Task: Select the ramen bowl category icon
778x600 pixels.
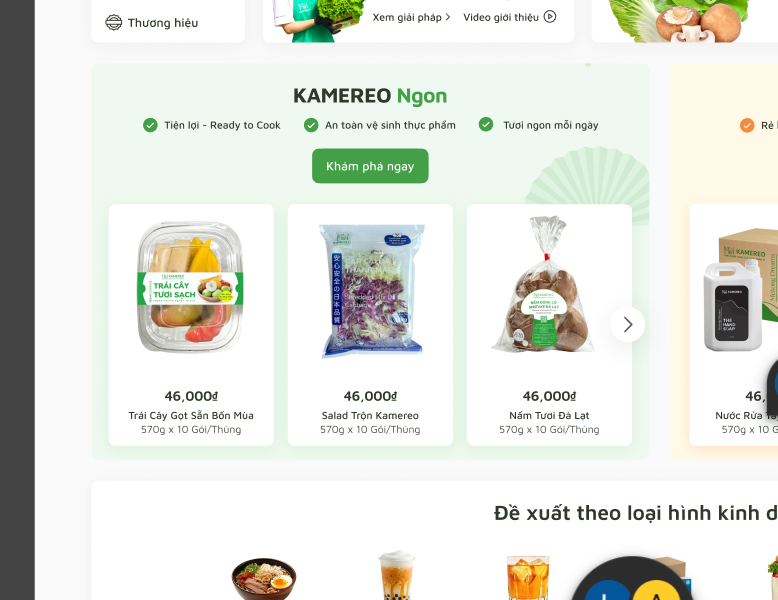Action: tap(263, 579)
